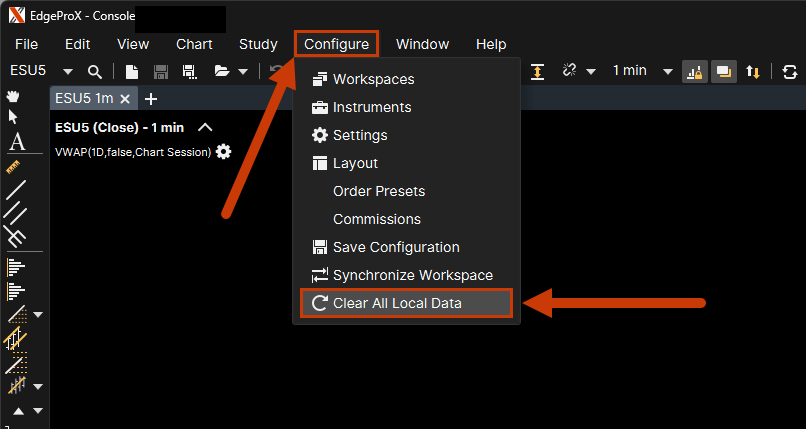Click the refresh data icon
The image size is (806, 429).
pyautogui.click(x=790, y=71)
